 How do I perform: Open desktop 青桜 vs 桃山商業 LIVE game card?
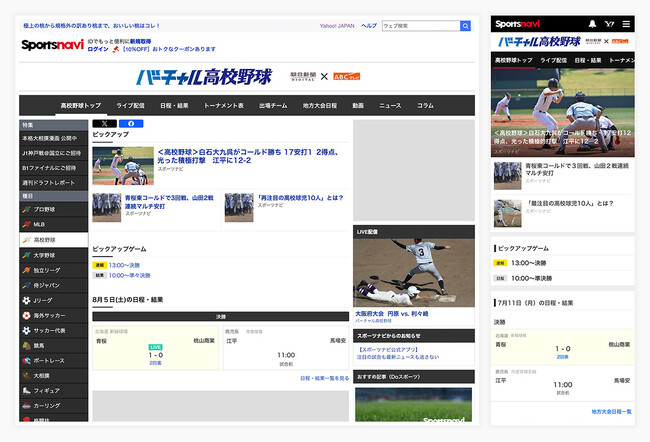155,348
